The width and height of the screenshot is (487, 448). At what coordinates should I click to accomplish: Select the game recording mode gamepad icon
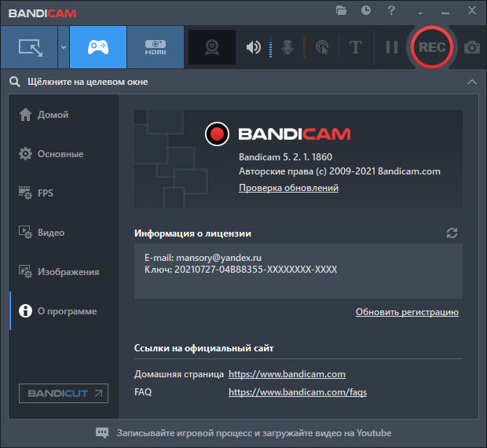pyautogui.click(x=98, y=47)
